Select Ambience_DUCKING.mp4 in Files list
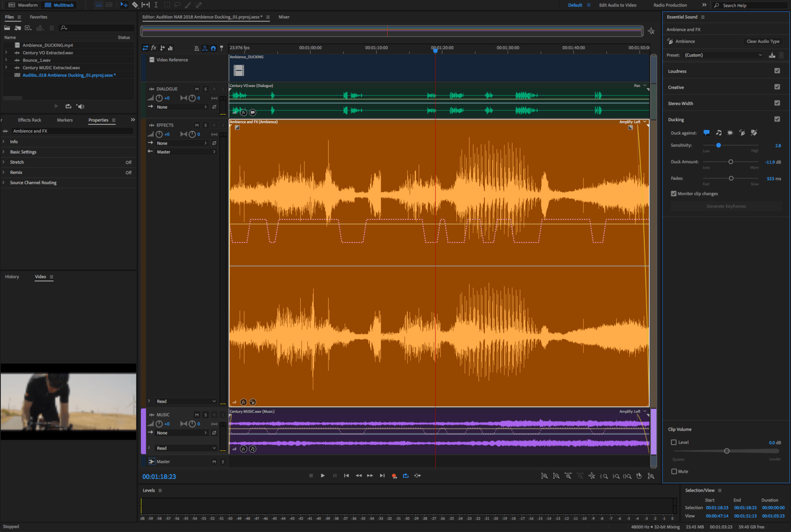Image resolution: width=791 pixels, height=532 pixels. click(47, 45)
